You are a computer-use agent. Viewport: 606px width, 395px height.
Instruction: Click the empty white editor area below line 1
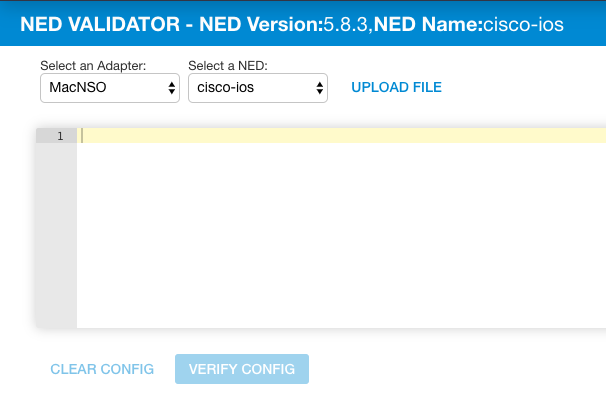[x=341, y=235]
